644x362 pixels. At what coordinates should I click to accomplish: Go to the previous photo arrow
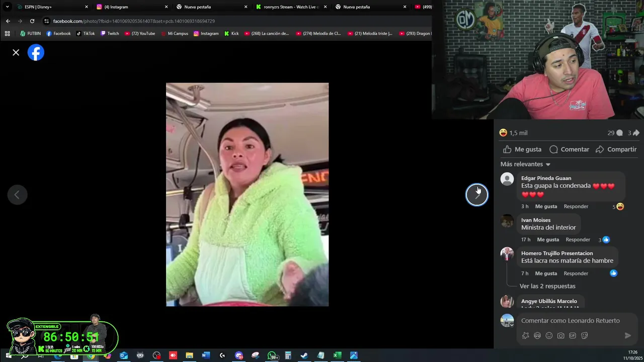(x=17, y=195)
